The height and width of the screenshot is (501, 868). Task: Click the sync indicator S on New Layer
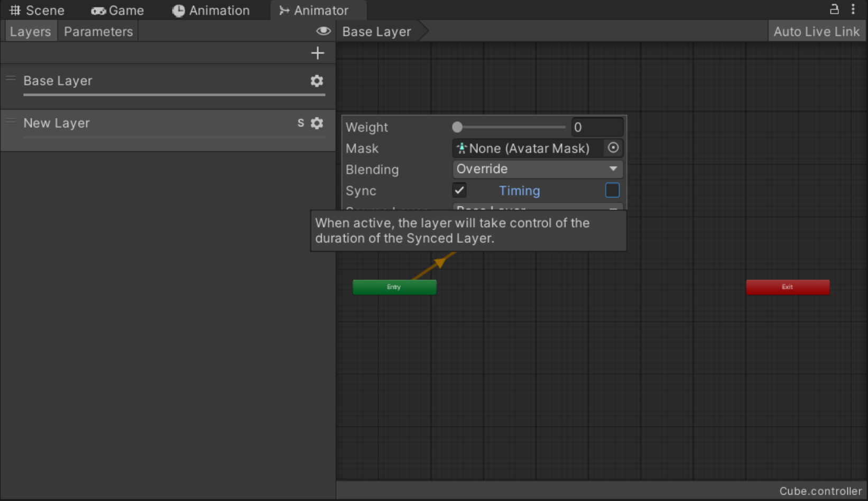coord(301,123)
